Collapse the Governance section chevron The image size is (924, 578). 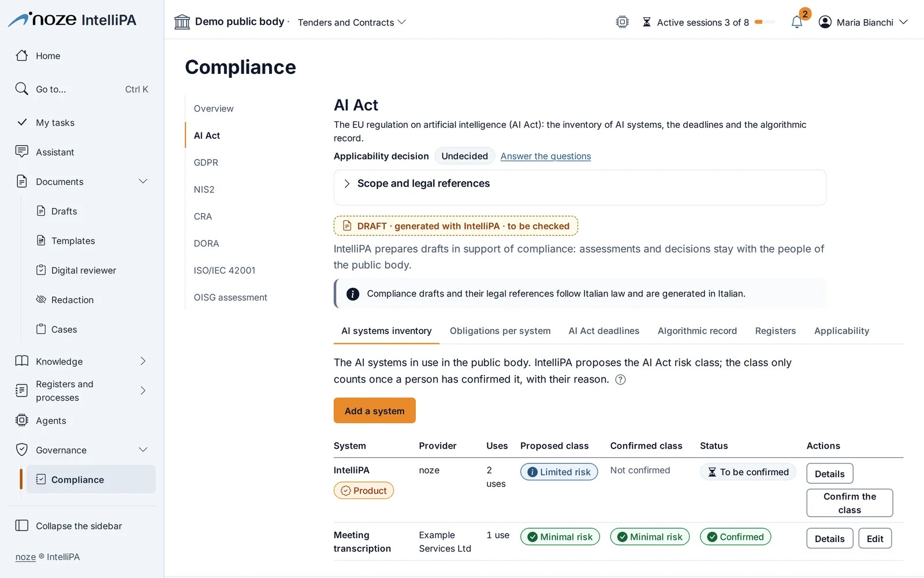coord(143,450)
